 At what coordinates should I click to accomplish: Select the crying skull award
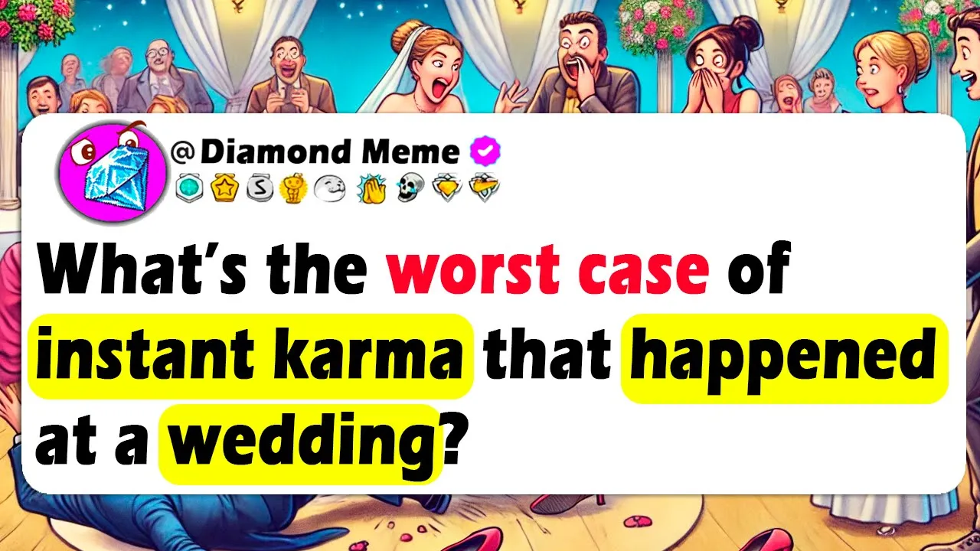(x=411, y=188)
